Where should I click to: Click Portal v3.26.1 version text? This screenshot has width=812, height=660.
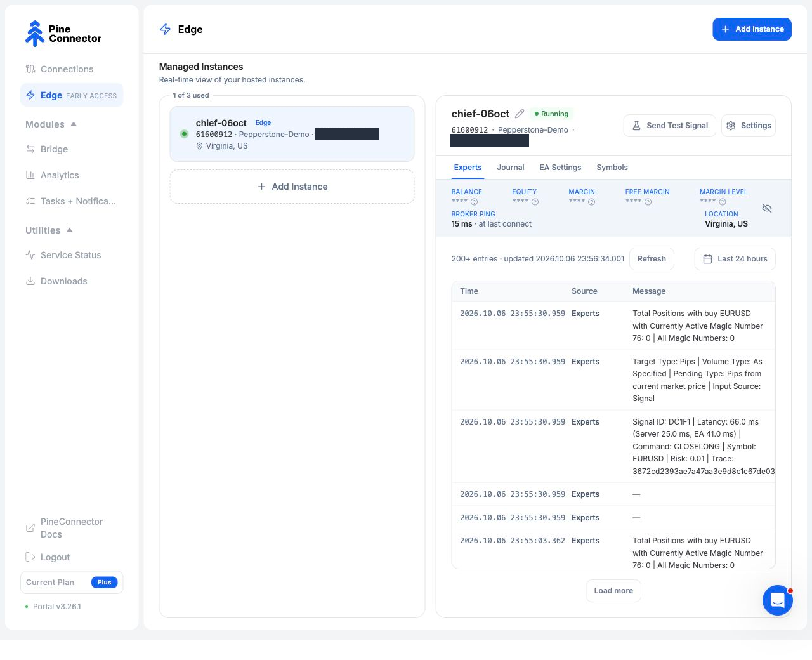57,607
